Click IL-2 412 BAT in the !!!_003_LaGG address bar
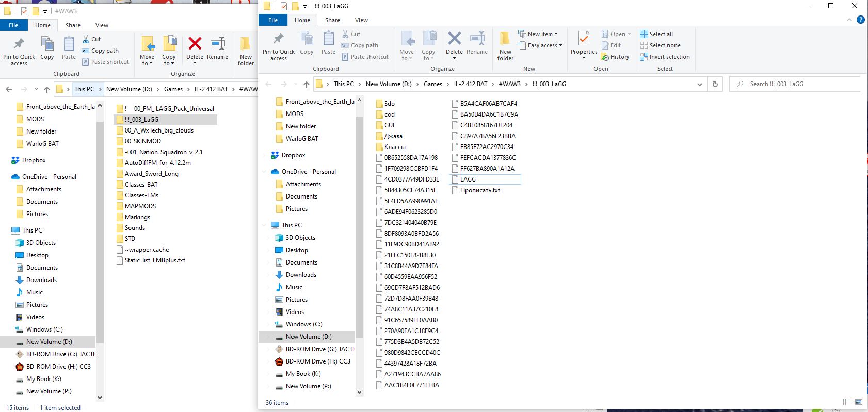Screen dimensions: 868x412 (471, 84)
